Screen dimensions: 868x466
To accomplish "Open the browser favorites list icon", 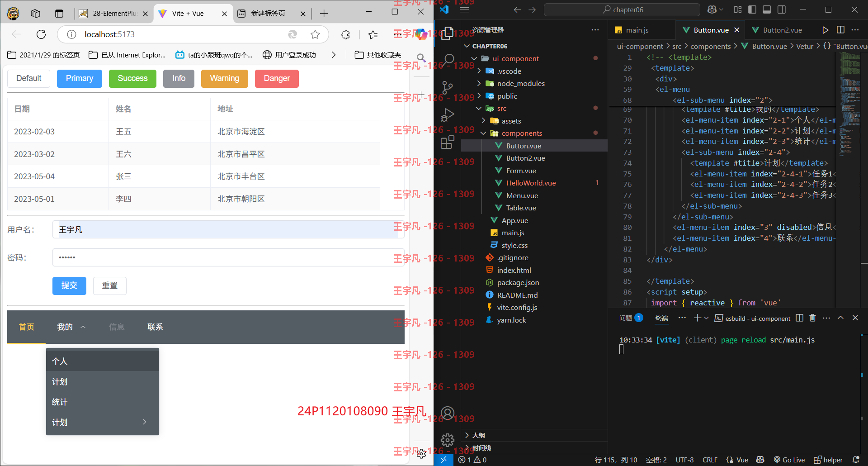I will [x=373, y=34].
